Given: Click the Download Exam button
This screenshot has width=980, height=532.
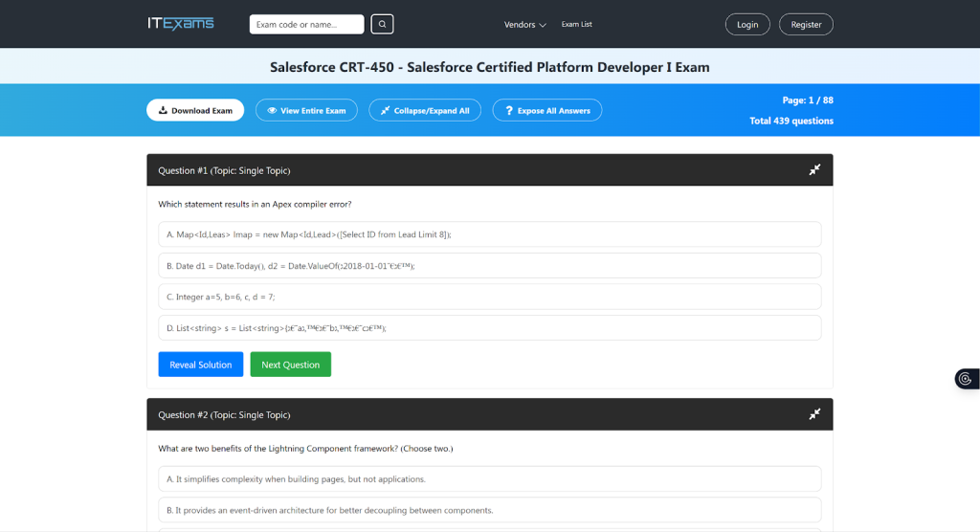Looking at the screenshot, I should click(195, 110).
